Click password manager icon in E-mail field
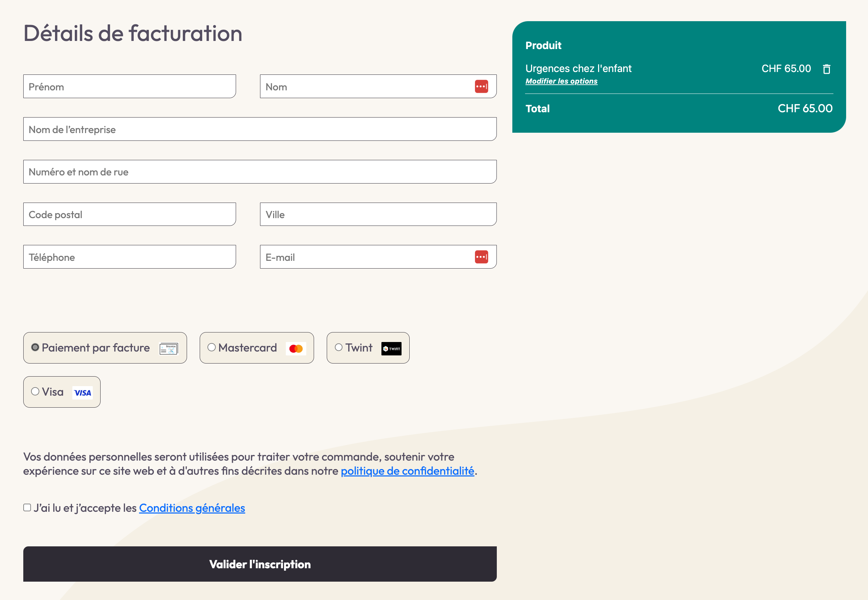Image resolution: width=868 pixels, height=600 pixels. (x=481, y=257)
